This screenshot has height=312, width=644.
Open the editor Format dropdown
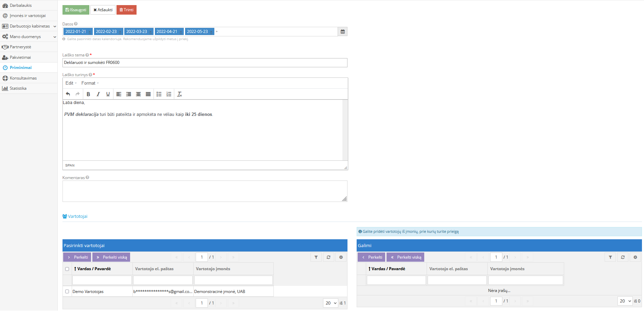(x=90, y=83)
